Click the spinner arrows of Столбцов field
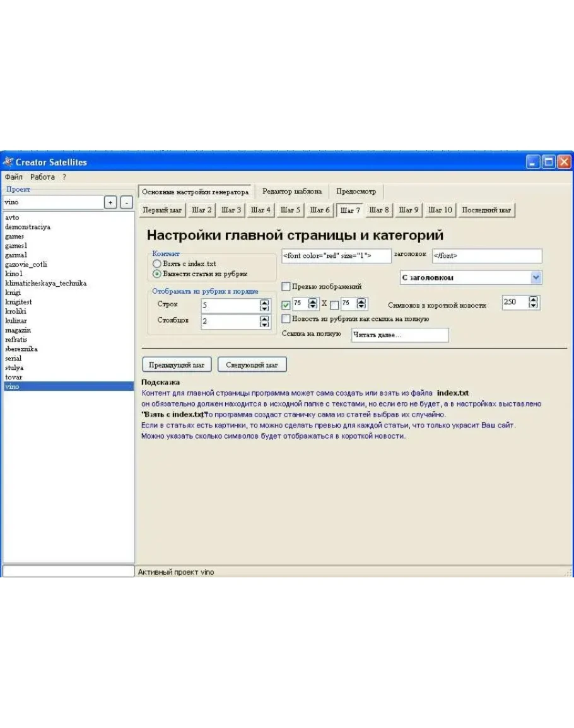Viewport: 574px width, 728px height. pyautogui.click(x=264, y=321)
